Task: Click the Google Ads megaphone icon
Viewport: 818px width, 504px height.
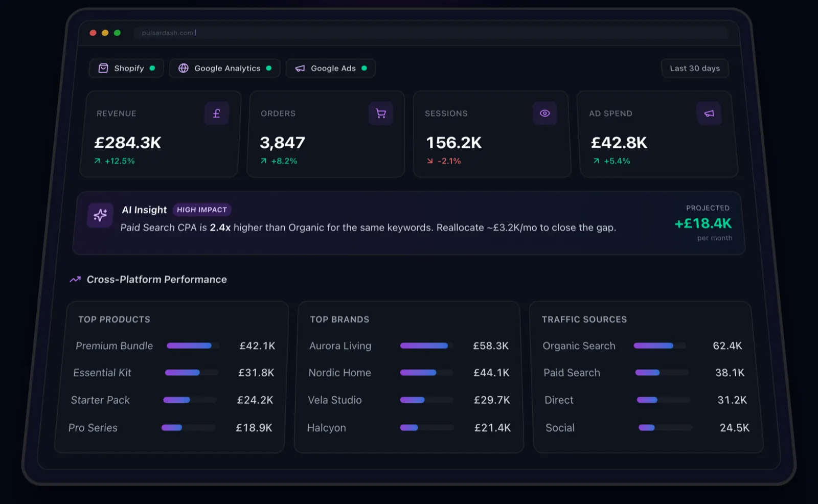Action: (x=300, y=68)
